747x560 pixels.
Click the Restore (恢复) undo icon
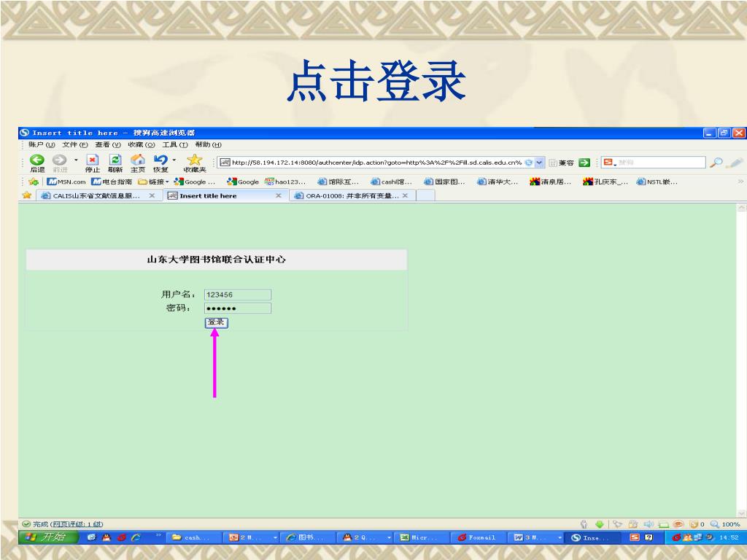(160, 160)
